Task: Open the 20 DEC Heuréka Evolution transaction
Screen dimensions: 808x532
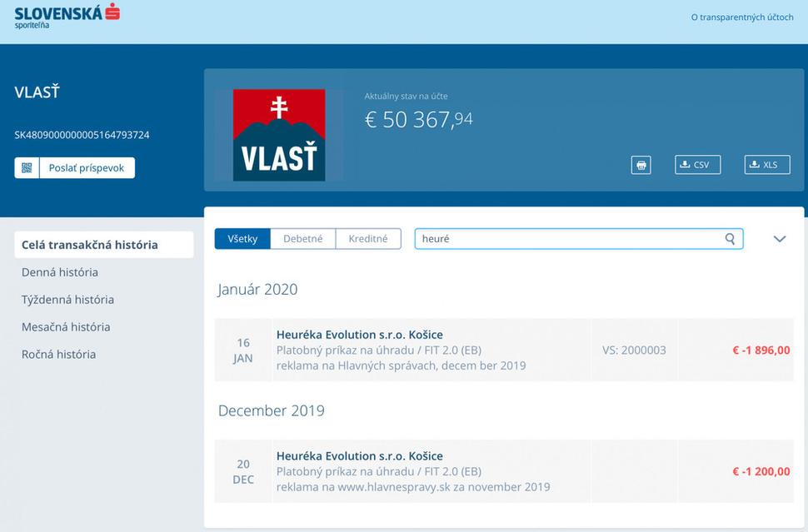Action: pyautogui.click(x=504, y=471)
